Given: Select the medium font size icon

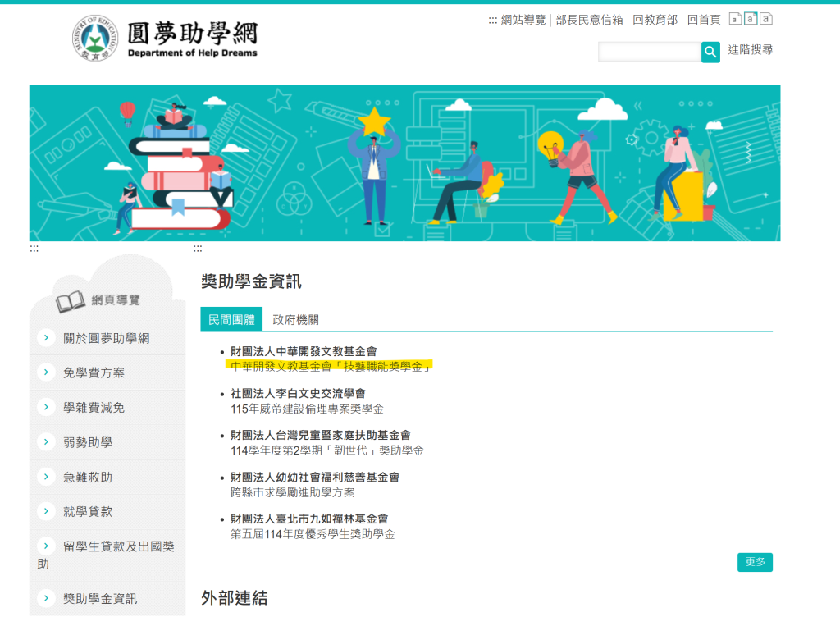Looking at the screenshot, I should point(750,19).
